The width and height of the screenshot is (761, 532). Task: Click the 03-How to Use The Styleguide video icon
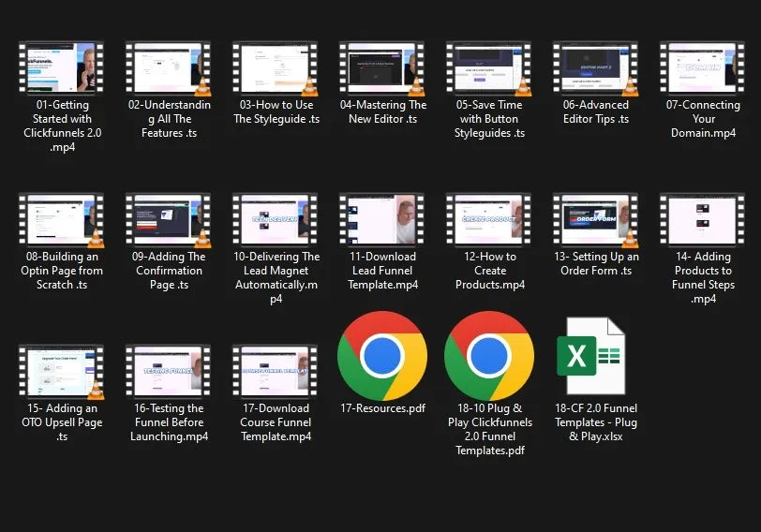tap(275, 67)
